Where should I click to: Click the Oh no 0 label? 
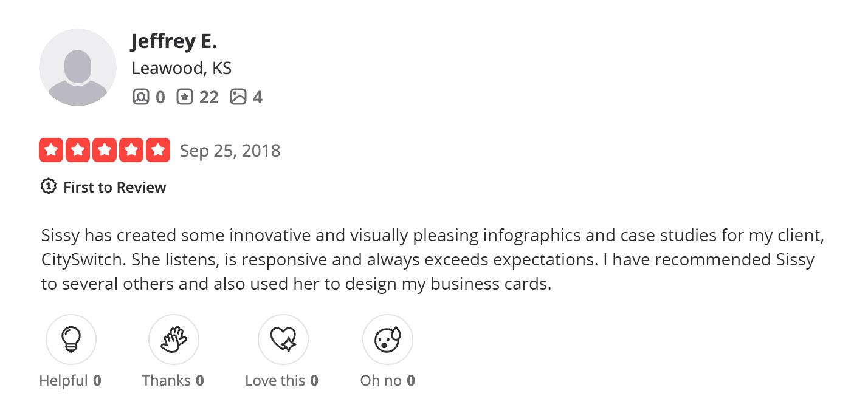click(387, 381)
